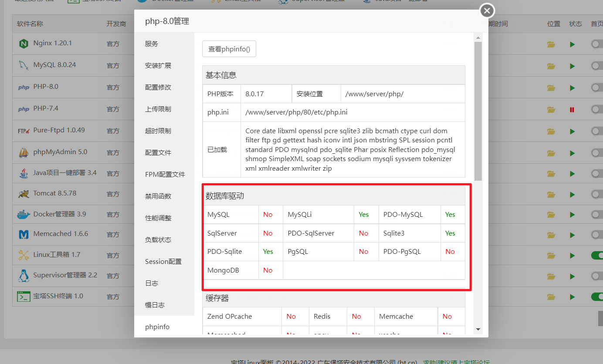Click the dialog scrollbar thumb
The image size is (603, 364).
point(478,111)
